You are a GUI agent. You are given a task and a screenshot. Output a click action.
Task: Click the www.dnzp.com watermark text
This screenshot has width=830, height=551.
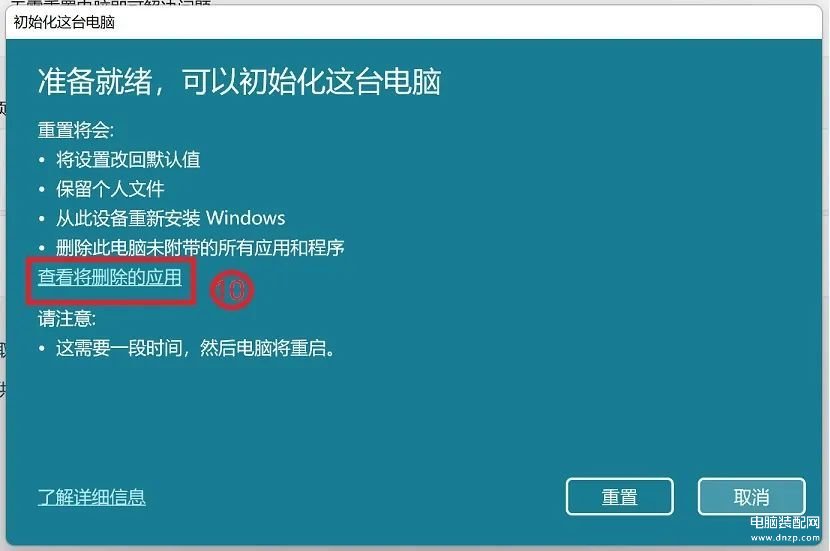[785, 537]
